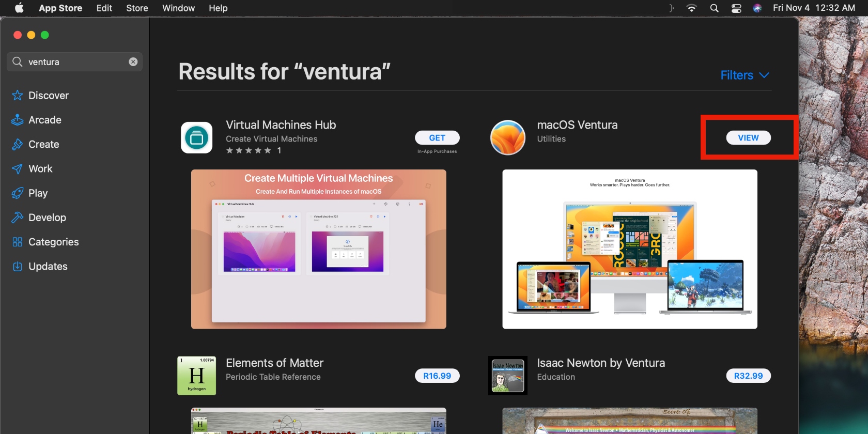Select Updates in the sidebar
This screenshot has width=868, height=434.
pos(48,267)
